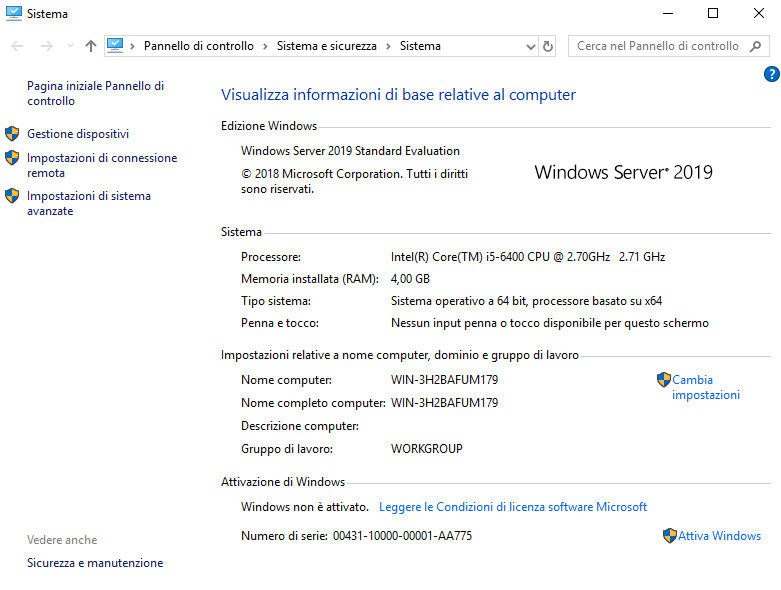Click the computer icon in the address bar
Image resolution: width=781 pixels, height=590 pixels.
pos(115,46)
